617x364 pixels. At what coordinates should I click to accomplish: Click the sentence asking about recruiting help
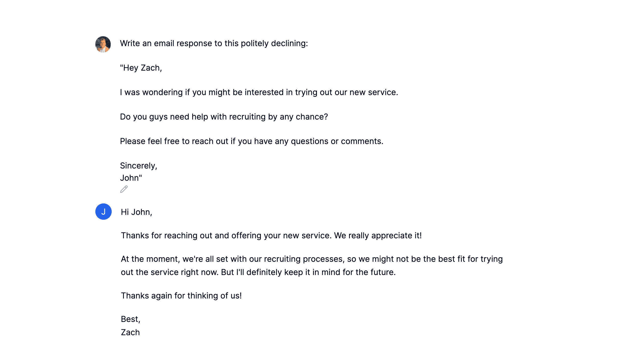[224, 116]
